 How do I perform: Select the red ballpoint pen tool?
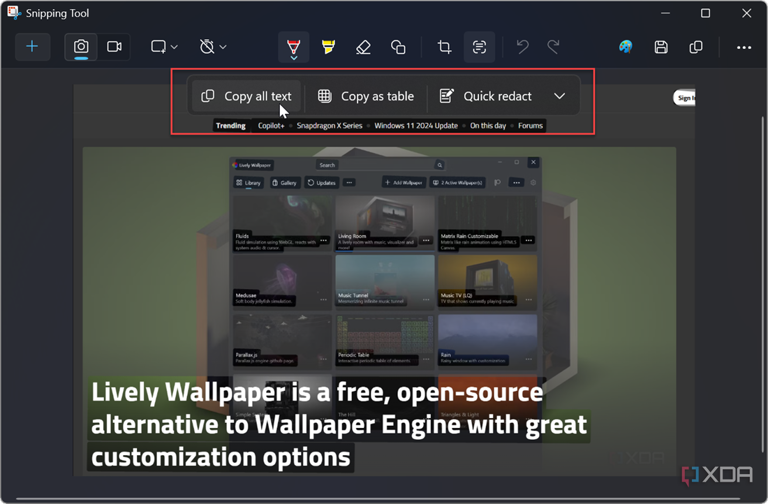pos(293,47)
